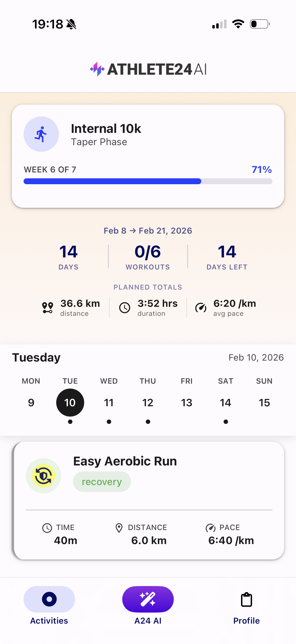Open the Easy Aerobic Run workout
Screen dimensions: 296x644
(125, 461)
